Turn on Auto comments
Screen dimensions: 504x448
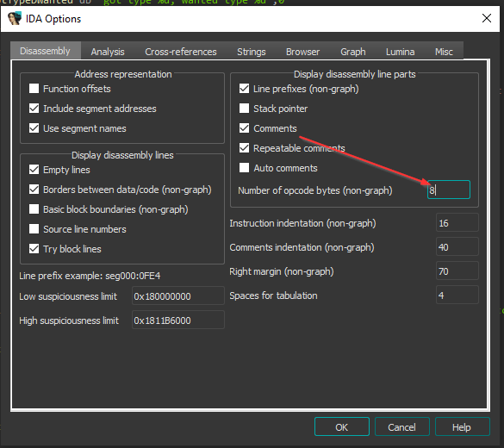(x=244, y=168)
